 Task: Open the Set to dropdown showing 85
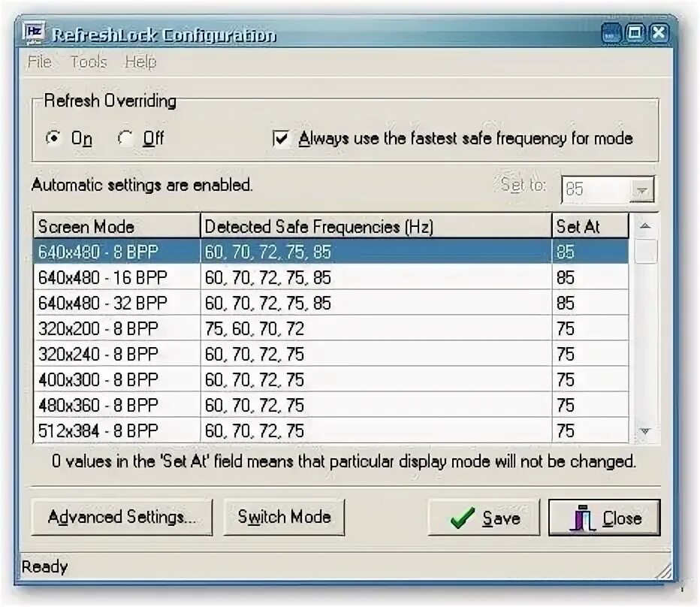(642, 190)
